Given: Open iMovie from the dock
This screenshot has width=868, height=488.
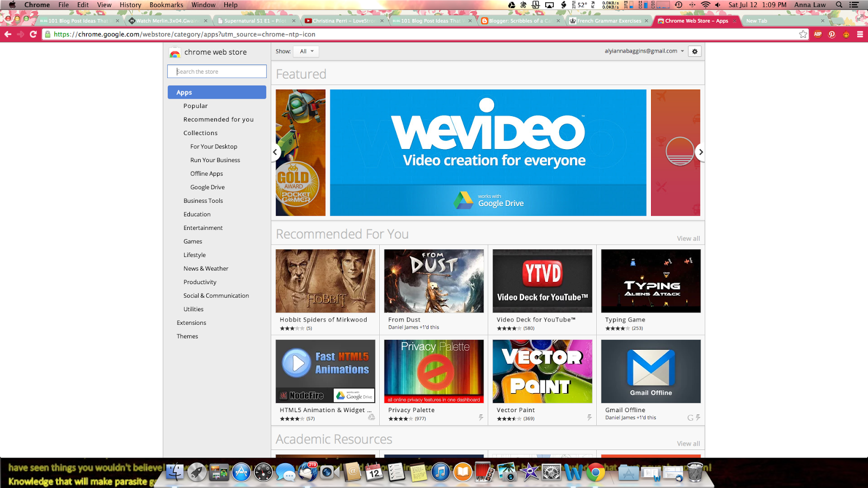Looking at the screenshot, I should (529, 473).
